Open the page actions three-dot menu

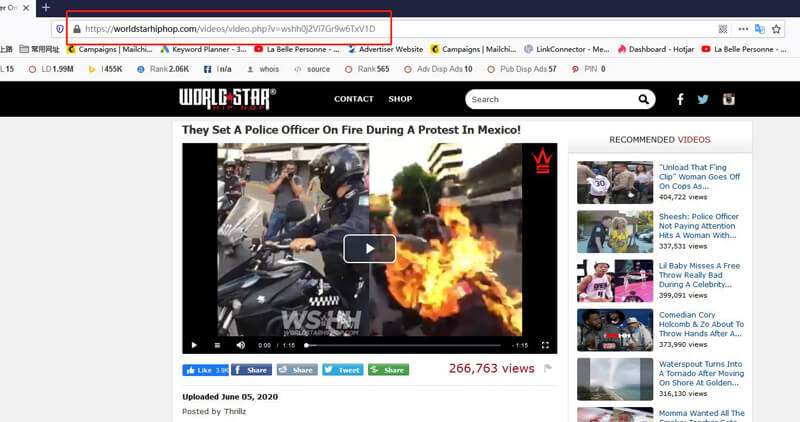[x=743, y=29]
